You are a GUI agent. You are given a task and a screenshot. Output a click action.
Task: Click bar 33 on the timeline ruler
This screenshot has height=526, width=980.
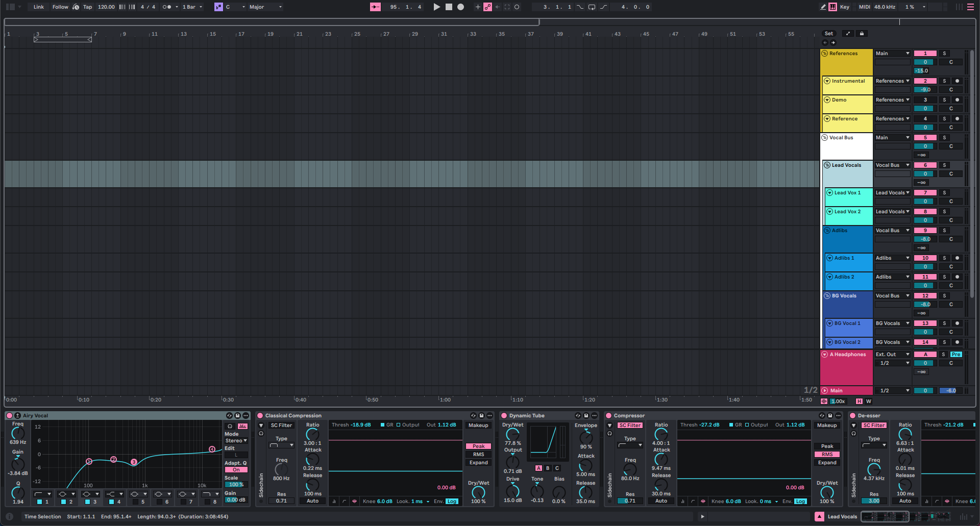pyautogui.click(x=473, y=34)
